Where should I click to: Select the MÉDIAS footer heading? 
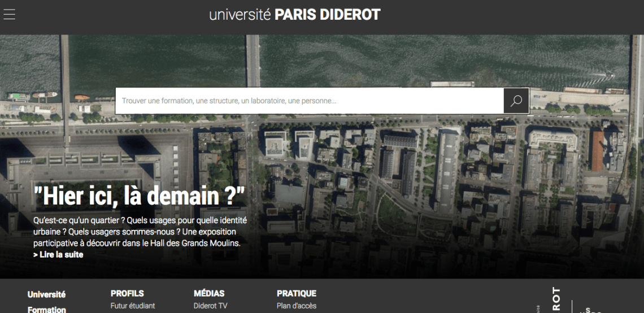(x=209, y=294)
